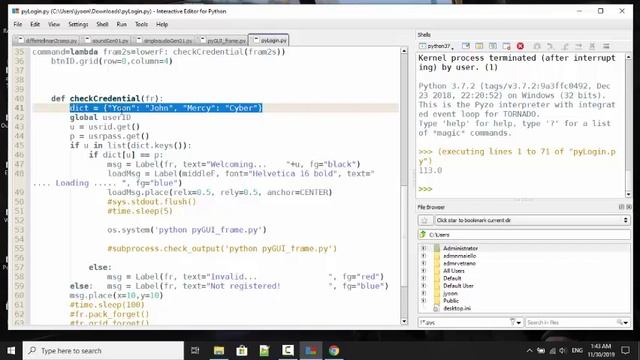Open the first editor tab differentlinearDrama.py
Screen dimensions: 640x360
coord(47,40)
